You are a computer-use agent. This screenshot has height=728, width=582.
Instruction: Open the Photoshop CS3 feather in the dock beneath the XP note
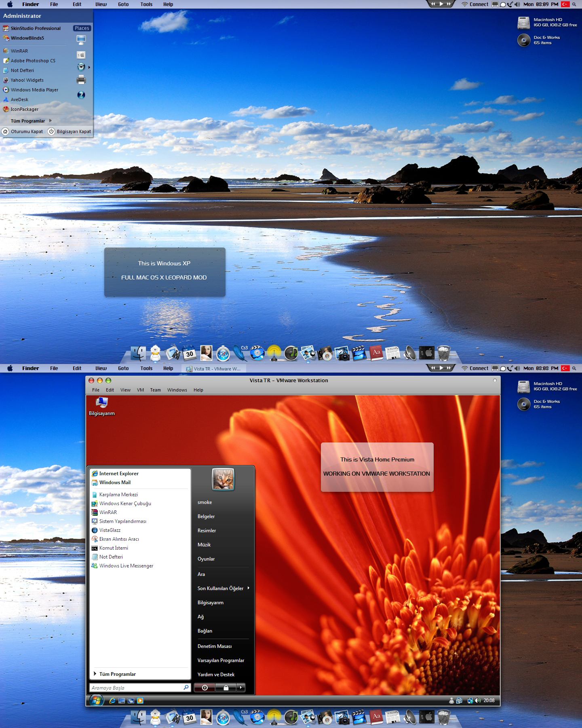coord(240,353)
